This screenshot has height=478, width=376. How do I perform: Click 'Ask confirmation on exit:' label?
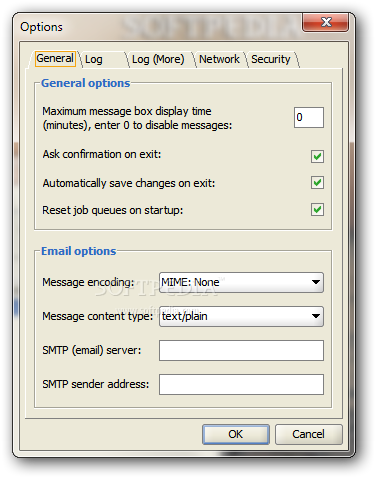102,154
